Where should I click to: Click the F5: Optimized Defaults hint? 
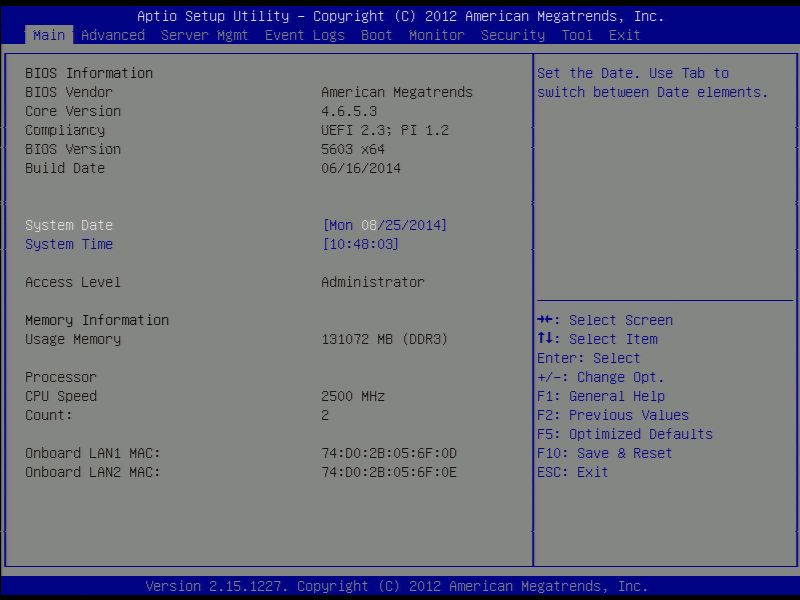(x=625, y=434)
